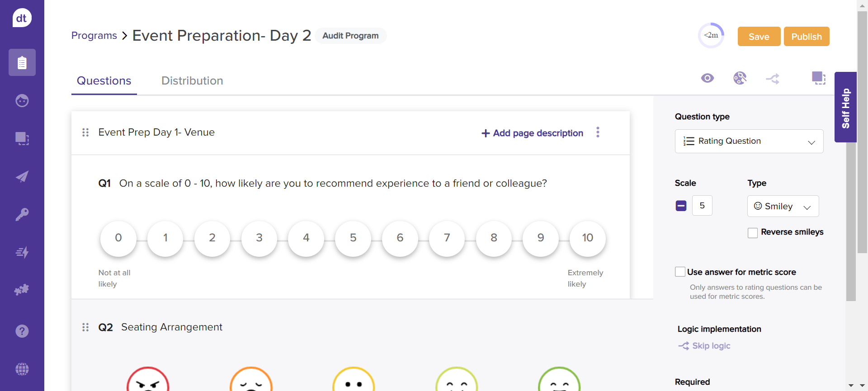Click the help question mark sidebar icon
The height and width of the screenshot is (391, 868).
tap(22, 331)
